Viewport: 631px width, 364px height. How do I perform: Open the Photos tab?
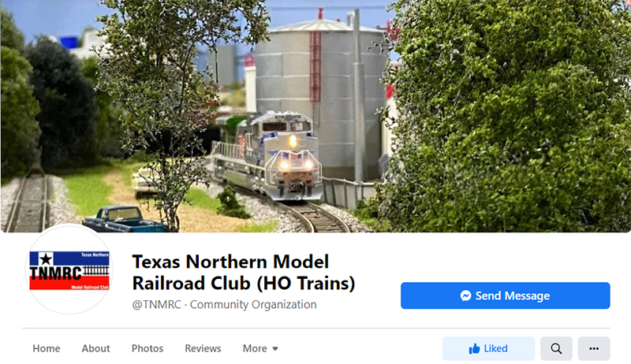[x=147, y=348]
